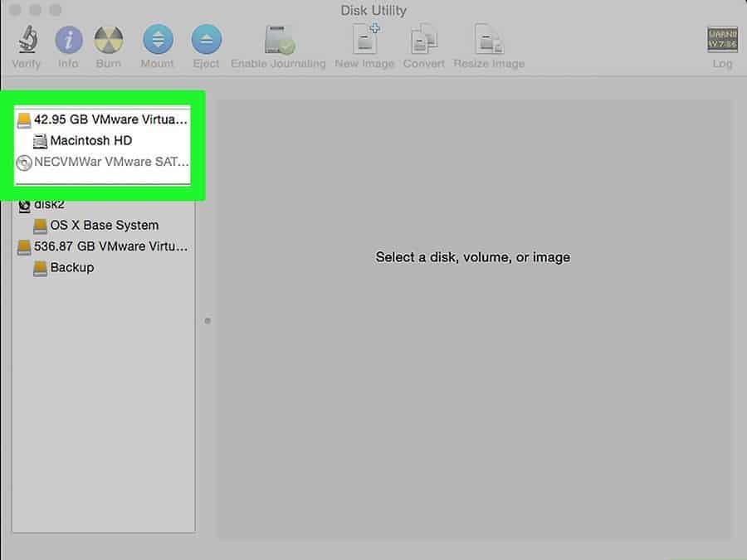Click the 'Select a disk, volume, or image' text
Viewport: 747px width, 560px height.
click(x=472, y=257)
